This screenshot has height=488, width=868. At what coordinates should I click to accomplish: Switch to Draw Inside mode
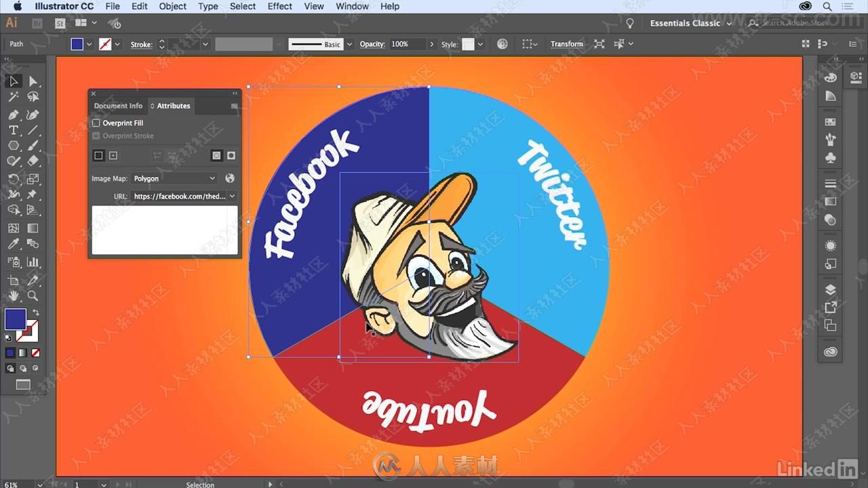coord(35,369)
